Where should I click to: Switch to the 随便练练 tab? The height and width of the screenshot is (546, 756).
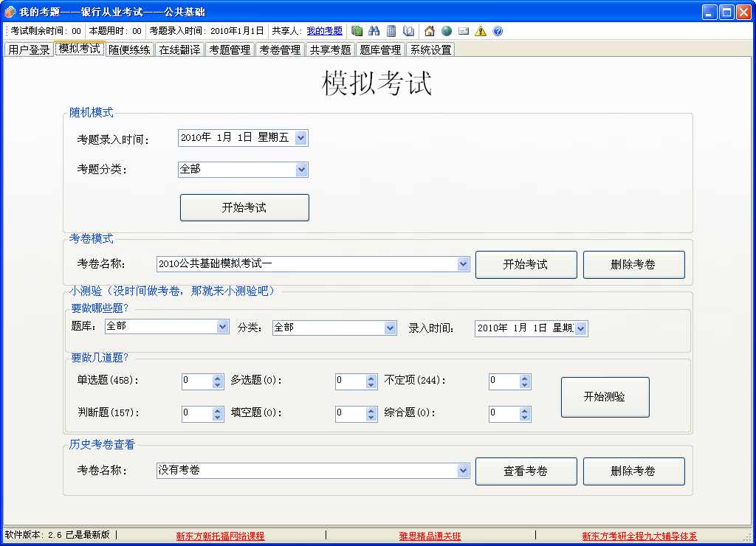[129, 49]
